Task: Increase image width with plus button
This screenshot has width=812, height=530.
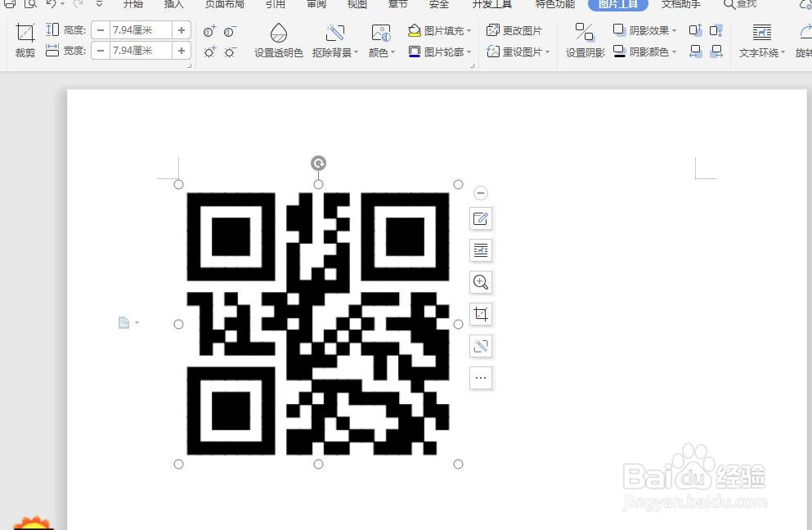Action: pos(182,50)
